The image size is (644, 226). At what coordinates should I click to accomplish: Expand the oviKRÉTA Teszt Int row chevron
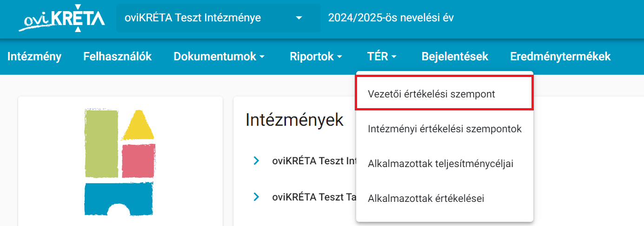(x=256, y=161)
